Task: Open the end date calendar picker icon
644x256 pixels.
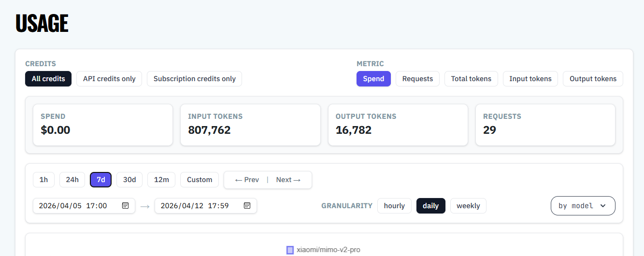Action: point(247,206)
